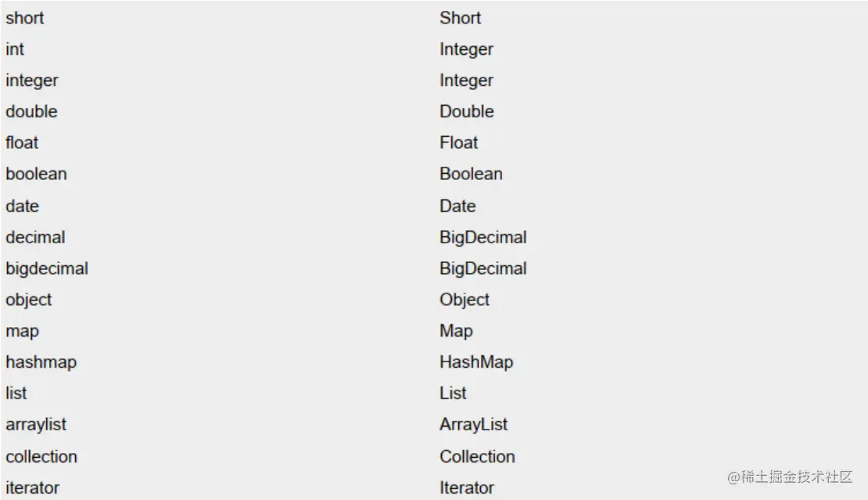Click the "ArrayList" mapped type
The width and height of the screenshot is (868, 500).
click(x=473, y=425)
